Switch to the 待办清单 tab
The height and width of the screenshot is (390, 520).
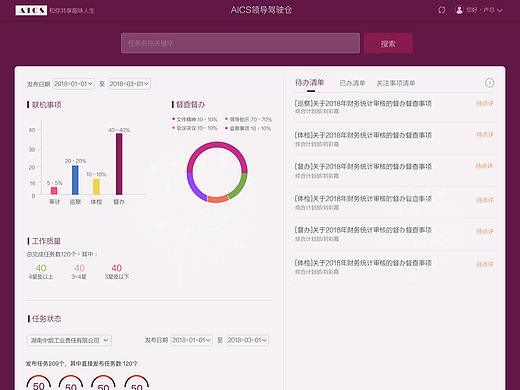coord(310,83)
